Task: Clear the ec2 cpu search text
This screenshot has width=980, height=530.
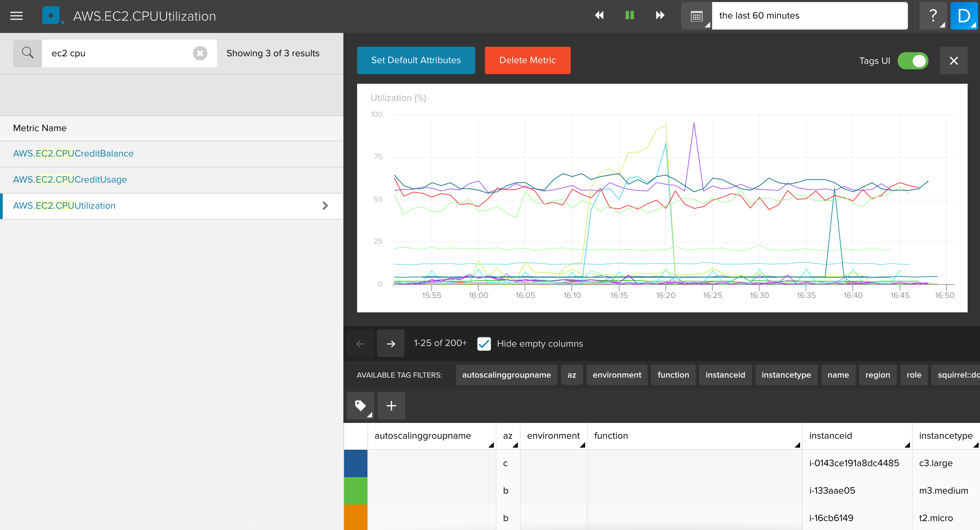Action: pyautogui.click(x=200, y=53)
